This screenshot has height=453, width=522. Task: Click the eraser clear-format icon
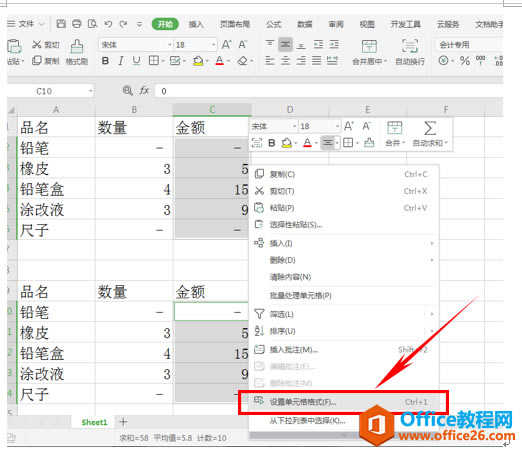coord(243,61)
